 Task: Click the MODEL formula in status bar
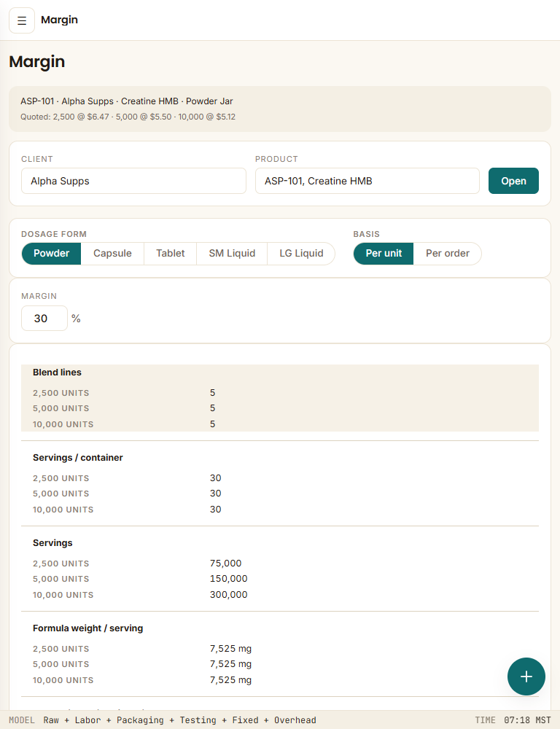163,720
